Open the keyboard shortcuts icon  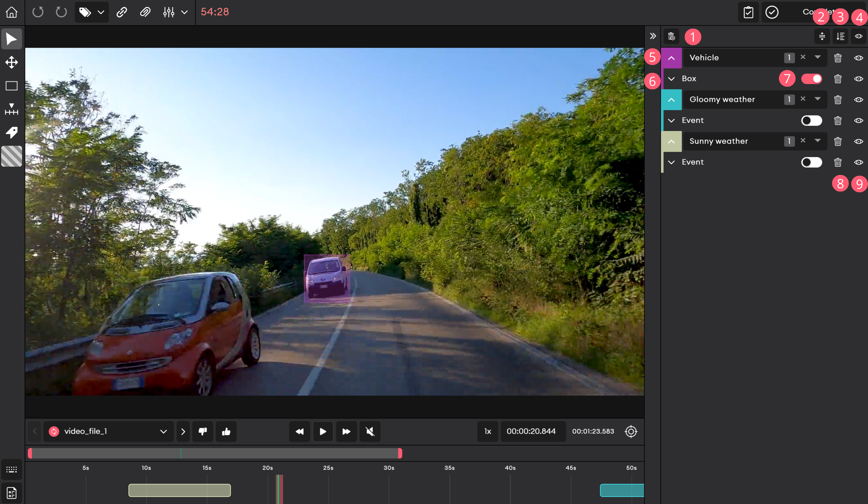pyautogui.click(x=11, y=469)
